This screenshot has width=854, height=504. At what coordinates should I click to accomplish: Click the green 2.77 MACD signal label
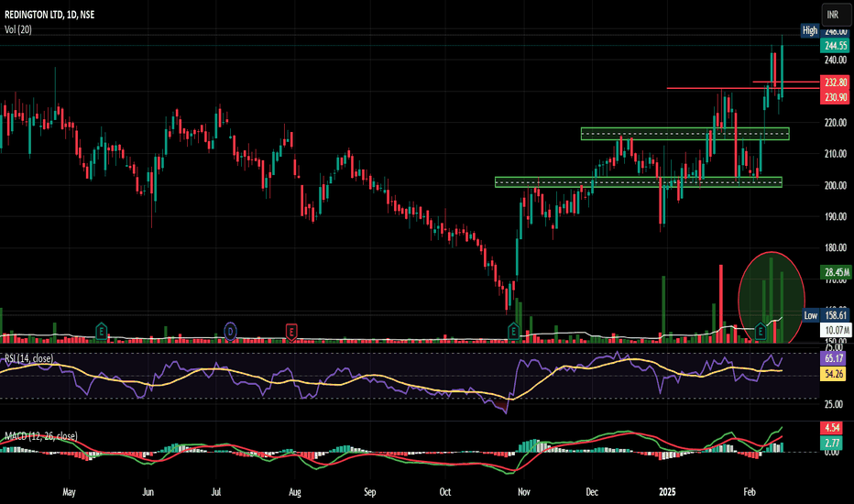tap(832, 443)
